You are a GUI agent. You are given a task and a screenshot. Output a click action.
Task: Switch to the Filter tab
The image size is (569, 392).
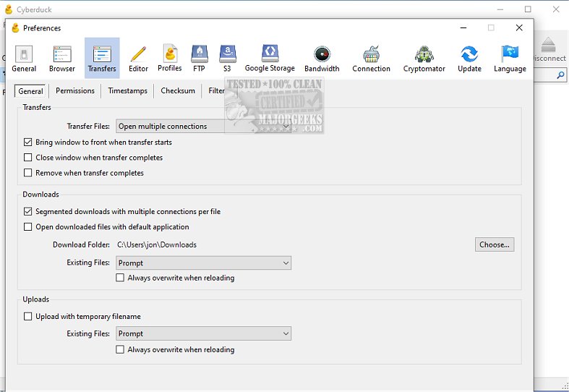click(216, 90)
